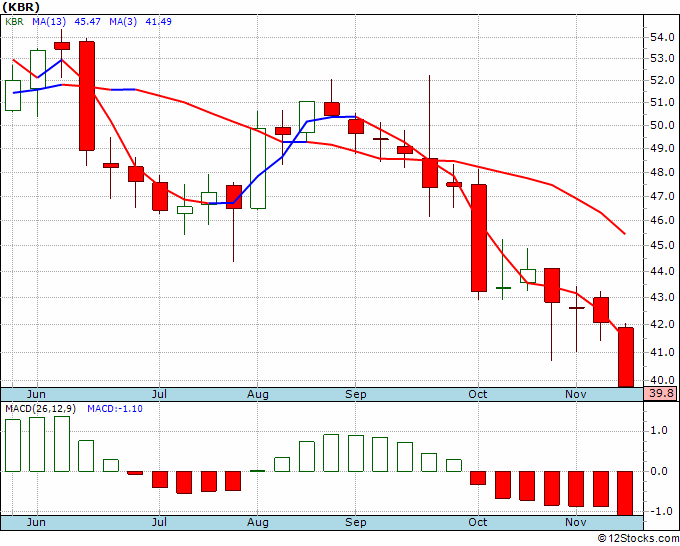Click Oct on the price chart date axis
Viewport: 680px width, 546px height.
pos(478,394)
